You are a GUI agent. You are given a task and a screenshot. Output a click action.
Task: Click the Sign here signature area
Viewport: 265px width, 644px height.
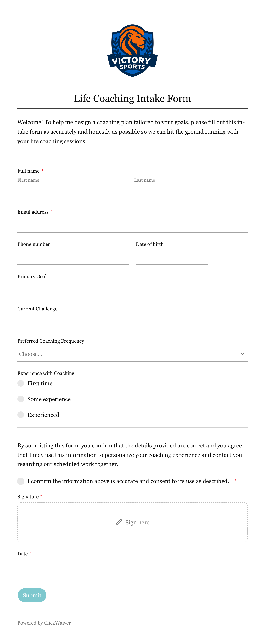(132, 522)
